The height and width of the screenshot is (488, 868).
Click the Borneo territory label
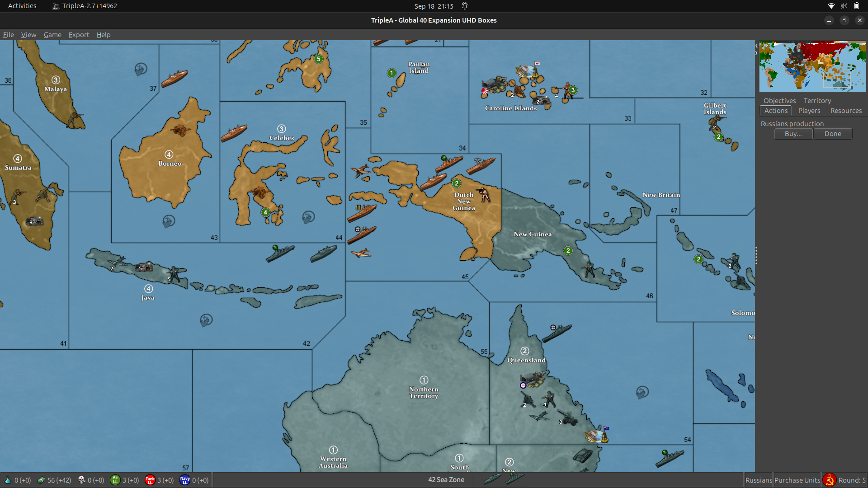[x=170, y=164]
